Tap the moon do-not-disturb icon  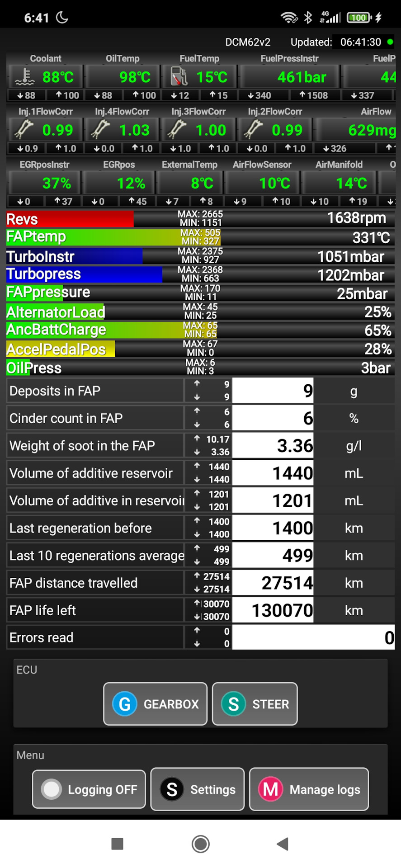[x=62, y=18]
